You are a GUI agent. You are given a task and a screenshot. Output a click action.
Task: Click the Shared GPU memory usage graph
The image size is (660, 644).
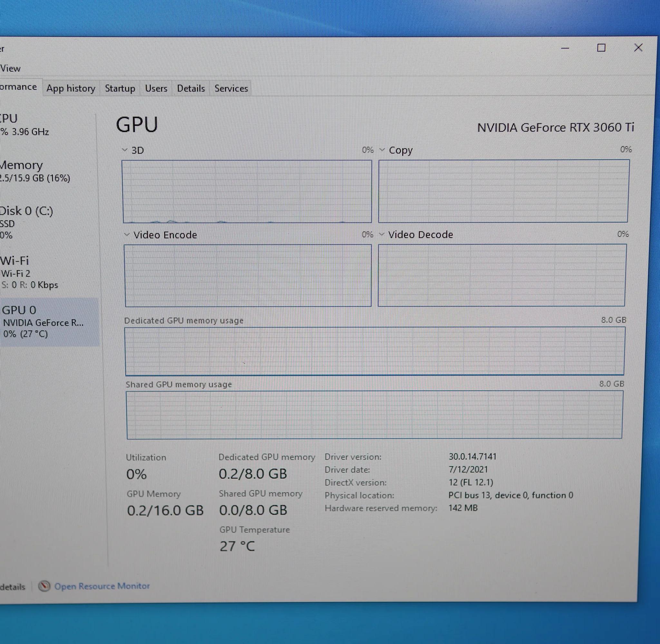(374, 415)
